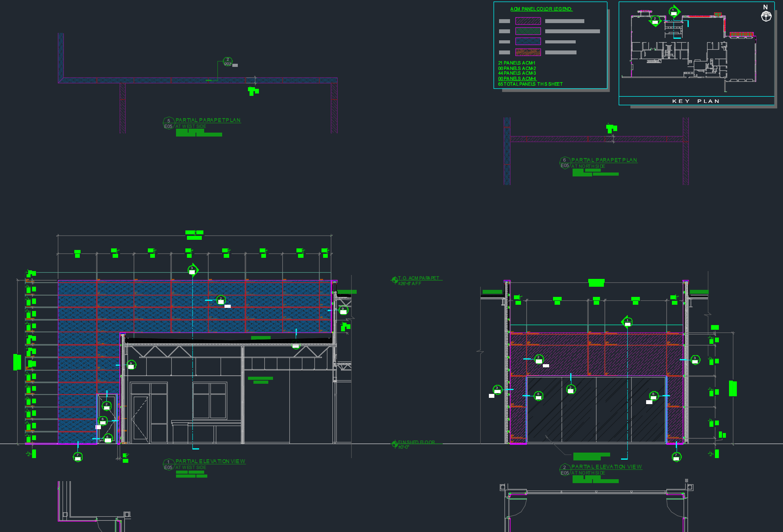Click the Partial Parapet Plan west side title
783x532 pixels.
pyautogui.click(x=208, y=120)
